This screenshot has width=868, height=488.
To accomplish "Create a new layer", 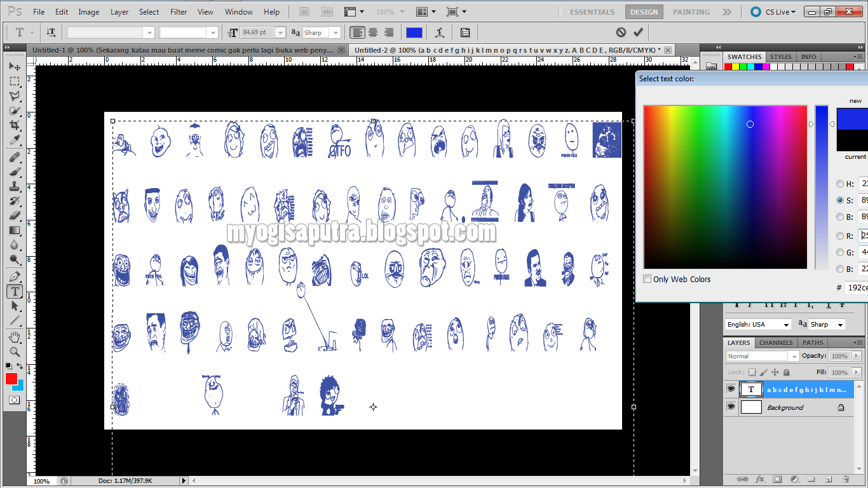I will (828, 478).
